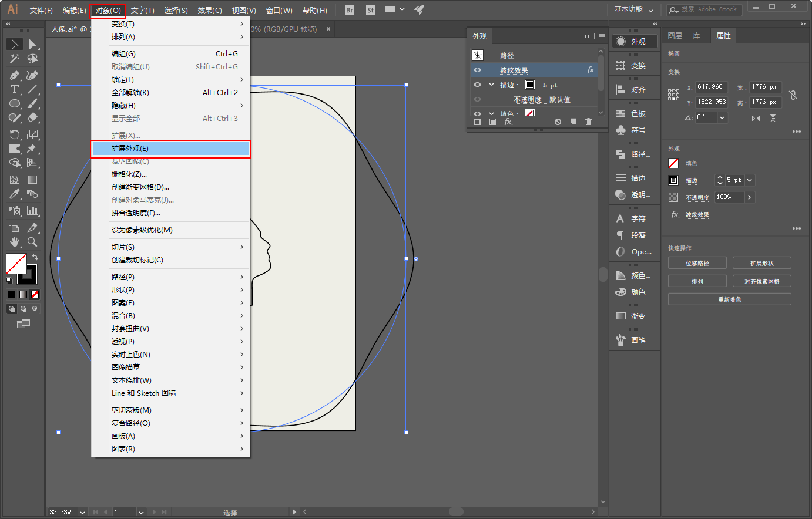Set fill mode to Gradient
The height and width of the screenshot is (519, 812).
point(23,294)
